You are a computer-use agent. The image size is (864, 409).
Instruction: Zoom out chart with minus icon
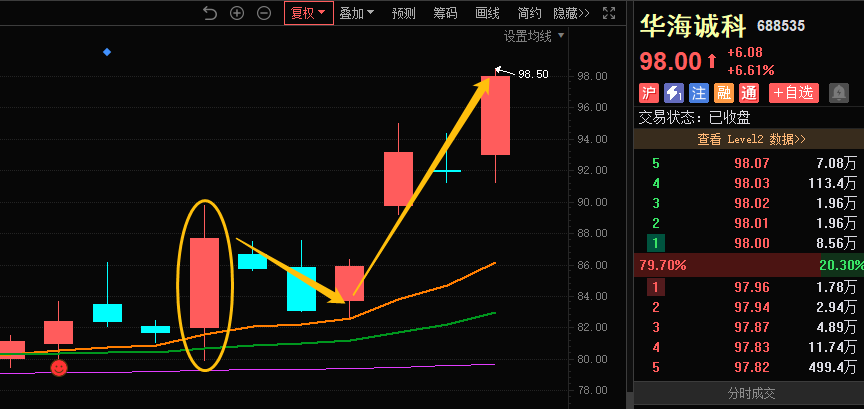(x=264, y=13)
